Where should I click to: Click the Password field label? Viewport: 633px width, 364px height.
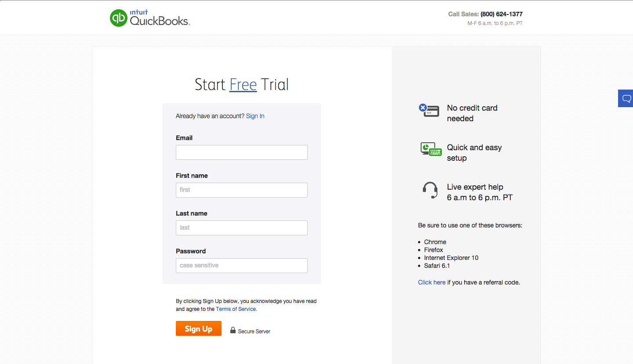pos(191,251)
